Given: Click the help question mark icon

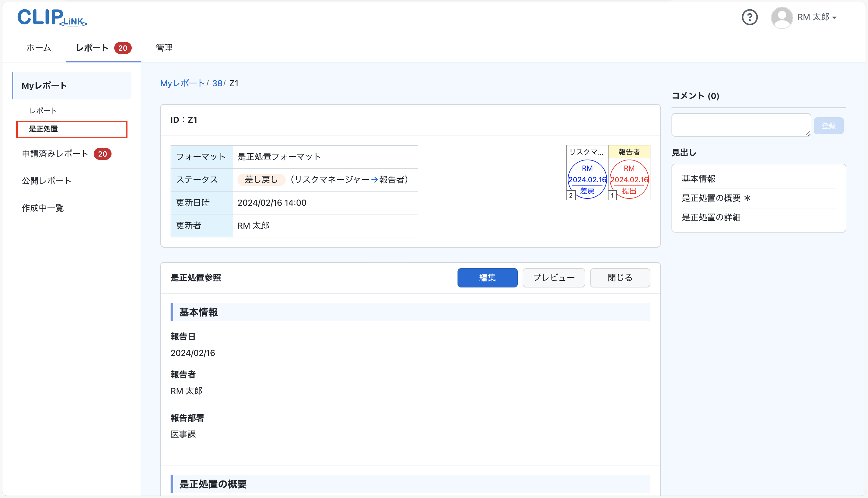Looking at the screenshot, I should pos(750,17).
